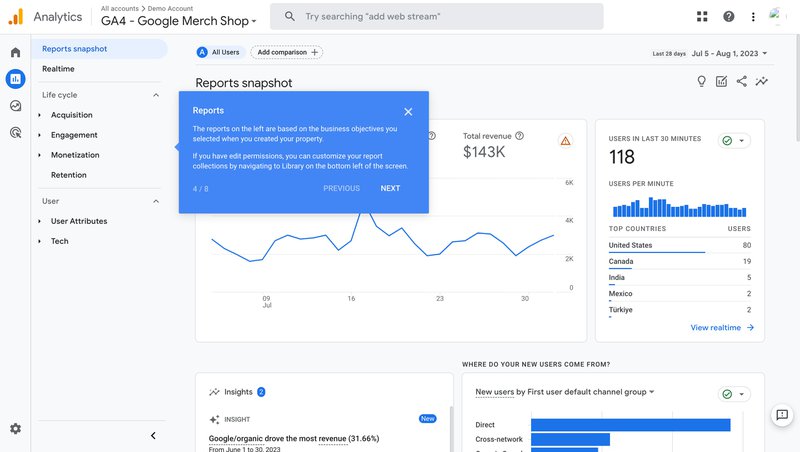Open the Explore icon in left rail
The height and width of the screenshot is (452, 800).
click(15, 106)
